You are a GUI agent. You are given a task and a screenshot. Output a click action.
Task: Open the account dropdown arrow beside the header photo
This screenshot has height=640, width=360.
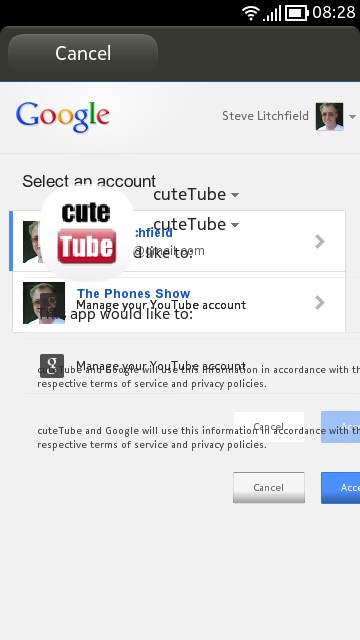click(x=352, y=117)
